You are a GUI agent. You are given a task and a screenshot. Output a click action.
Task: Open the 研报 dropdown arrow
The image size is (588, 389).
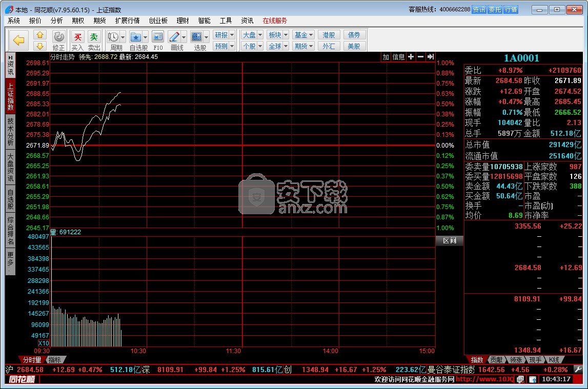point(232,35)
